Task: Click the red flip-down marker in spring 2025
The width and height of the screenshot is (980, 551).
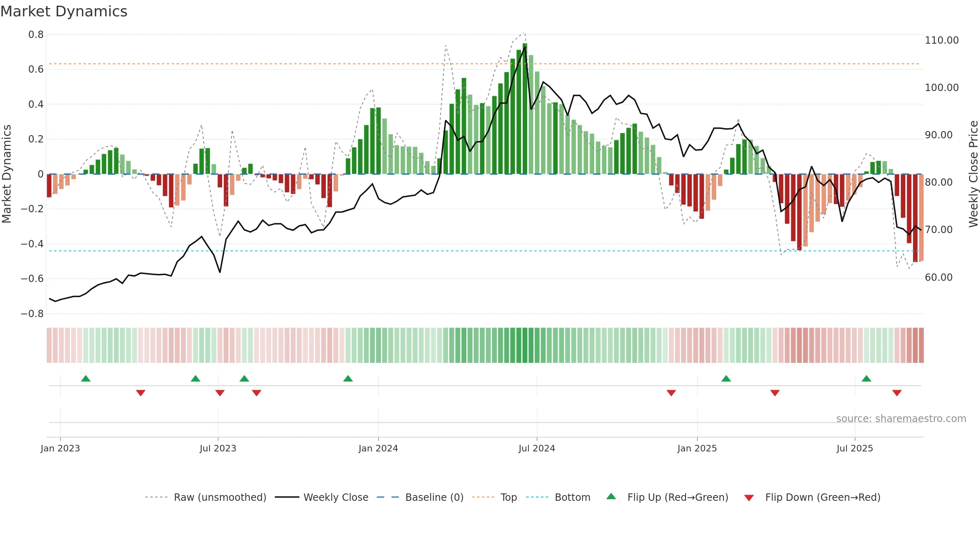Action: (x=775, y=393)
